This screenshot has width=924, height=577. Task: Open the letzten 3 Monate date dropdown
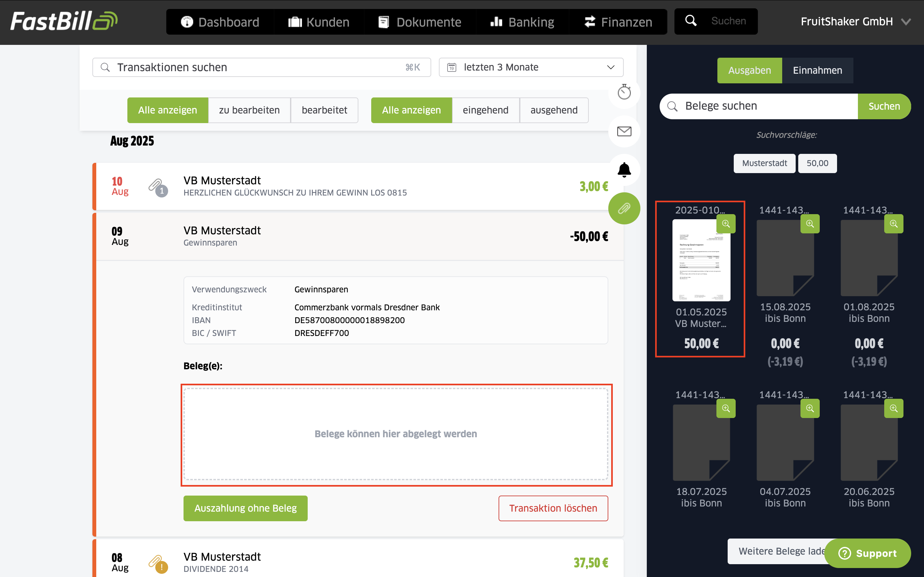(531, 67)
